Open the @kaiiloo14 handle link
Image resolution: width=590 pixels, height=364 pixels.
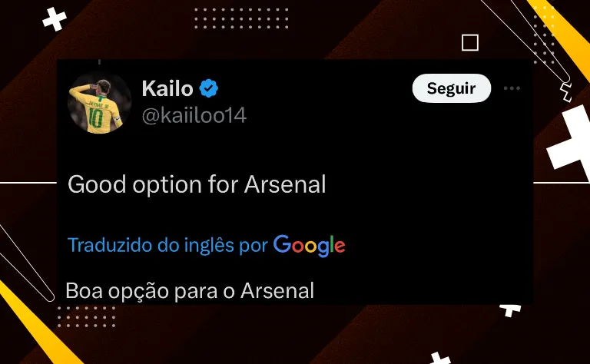click(194, 115)
